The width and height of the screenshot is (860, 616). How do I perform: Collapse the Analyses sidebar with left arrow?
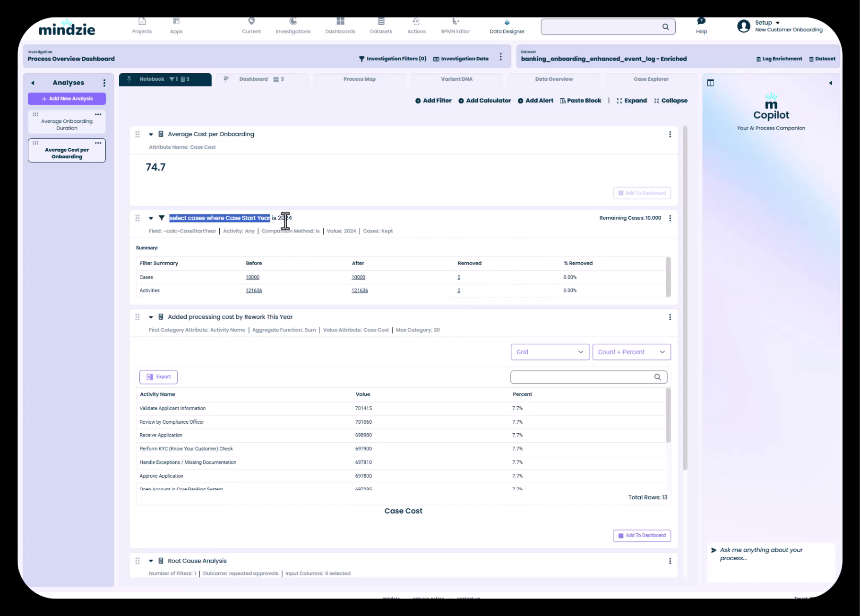click(33, 83)
